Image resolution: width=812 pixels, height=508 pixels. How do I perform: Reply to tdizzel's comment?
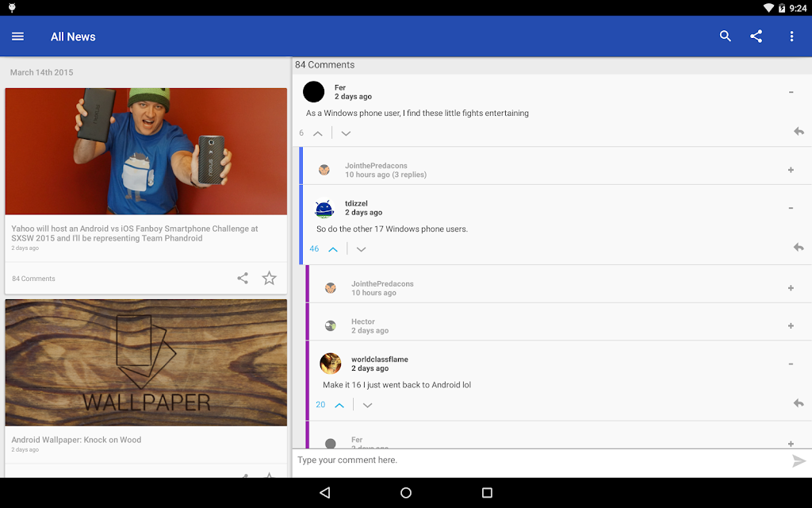(x=799, y=248)
